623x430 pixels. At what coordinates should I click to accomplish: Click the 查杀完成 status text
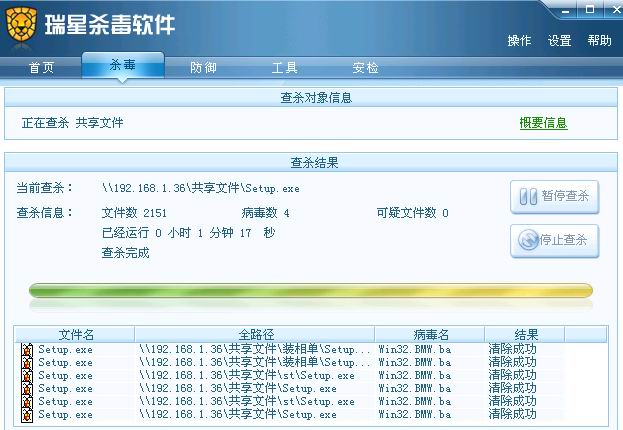tap(126, 253)
